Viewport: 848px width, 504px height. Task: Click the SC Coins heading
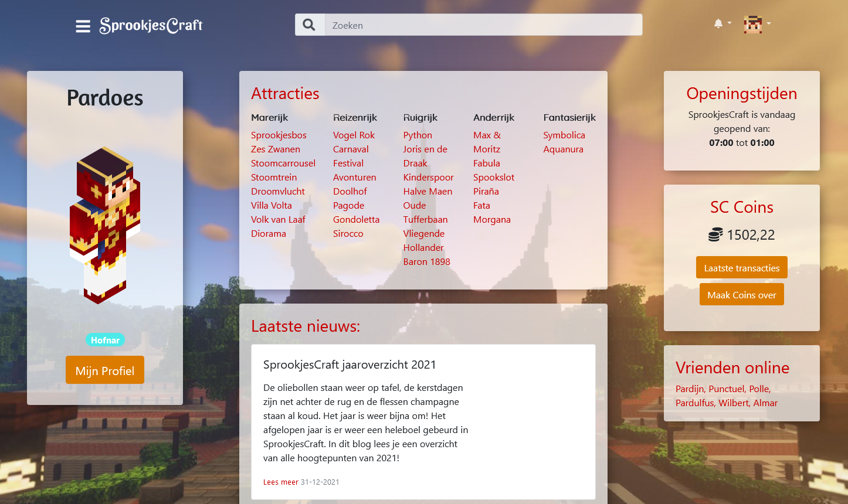pos(741,207)
